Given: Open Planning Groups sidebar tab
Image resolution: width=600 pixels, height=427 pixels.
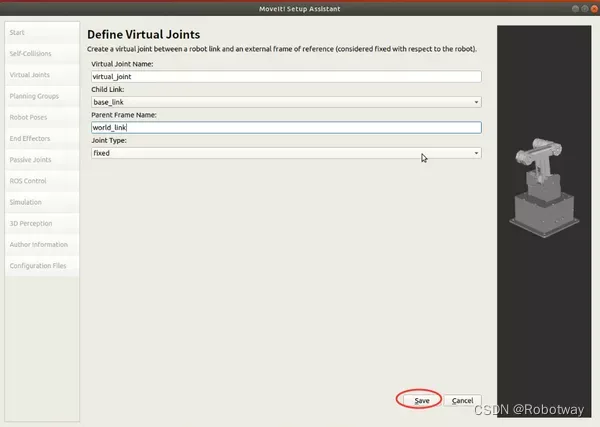Looking at the screenshot, I should point(42,96).
